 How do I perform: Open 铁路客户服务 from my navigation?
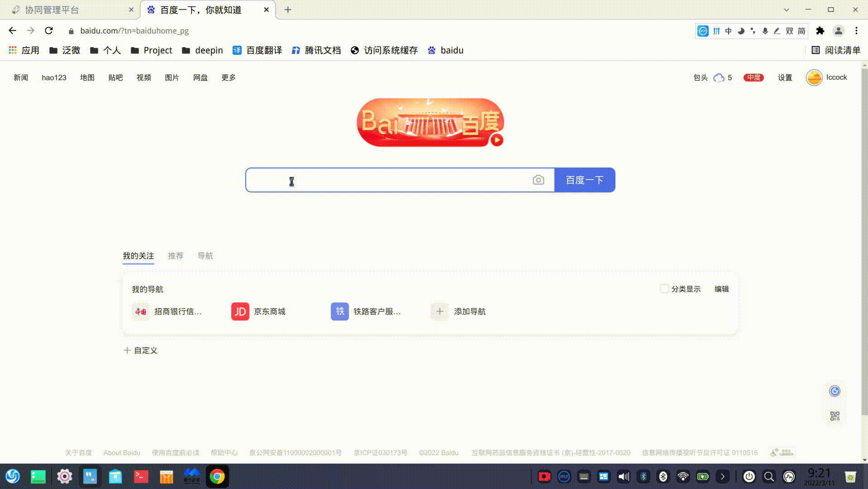point(339,312)
